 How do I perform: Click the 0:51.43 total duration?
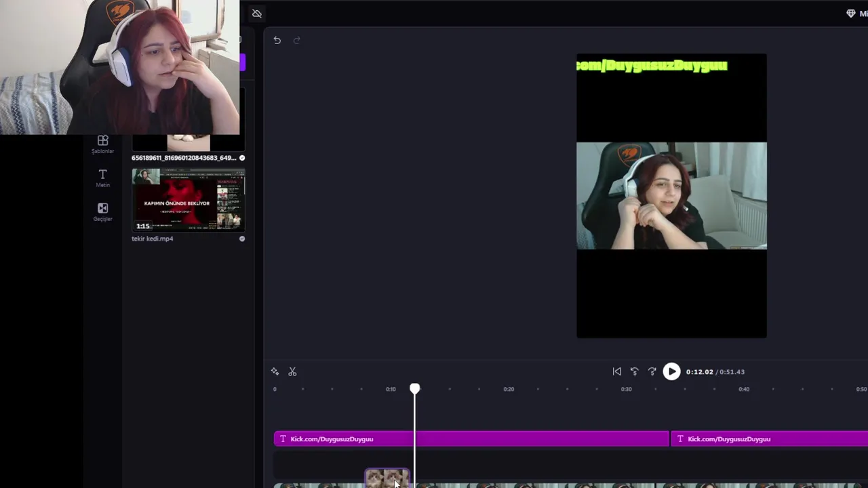click(x=732, y=372)
